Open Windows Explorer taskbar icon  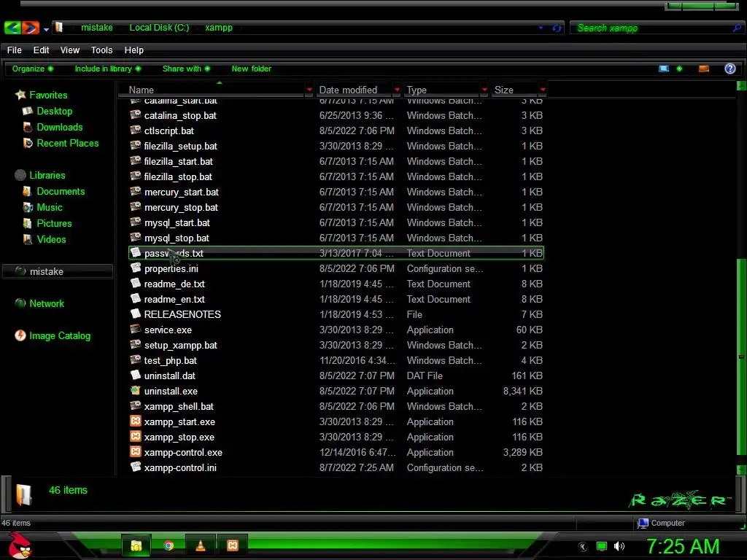pyautogui.click(x=136, y=545)
